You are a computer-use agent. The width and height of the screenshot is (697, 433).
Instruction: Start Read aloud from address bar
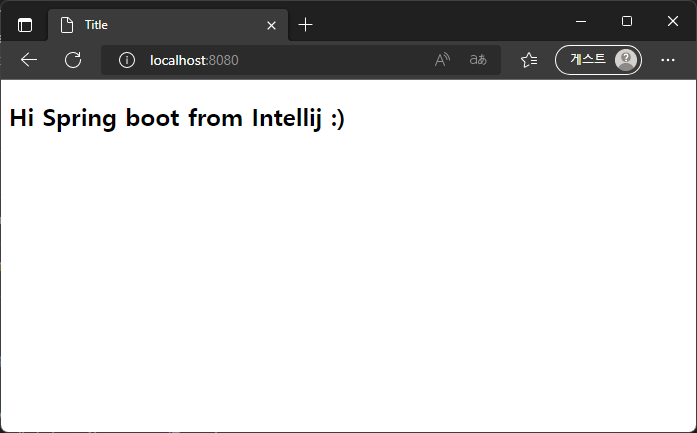442,60
